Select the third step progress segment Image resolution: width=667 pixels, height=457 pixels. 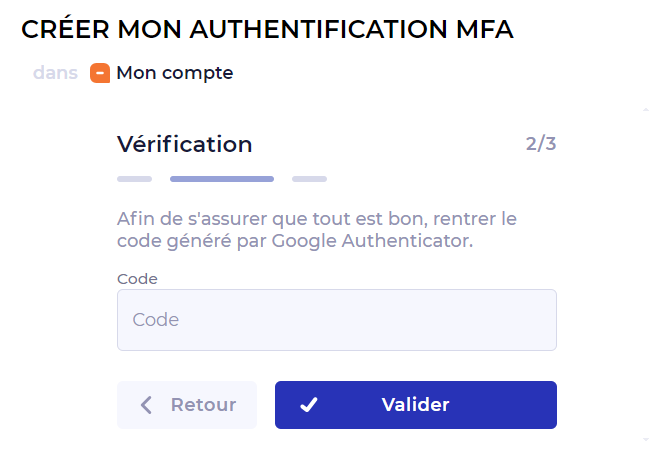(309, 179)
